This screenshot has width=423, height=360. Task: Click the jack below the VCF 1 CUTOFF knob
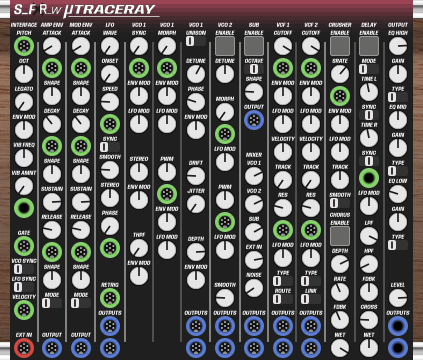[x=283, y=68]
